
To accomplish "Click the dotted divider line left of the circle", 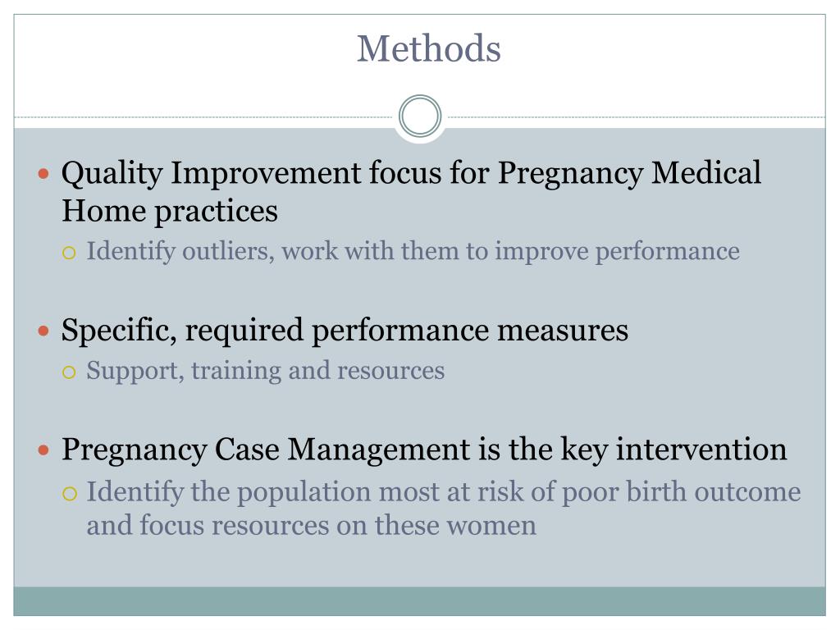I will coord(205,116).
